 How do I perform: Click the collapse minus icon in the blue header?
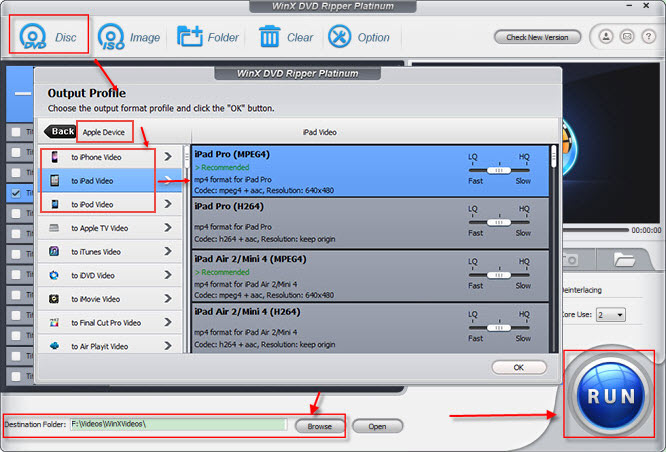point(23,93)
